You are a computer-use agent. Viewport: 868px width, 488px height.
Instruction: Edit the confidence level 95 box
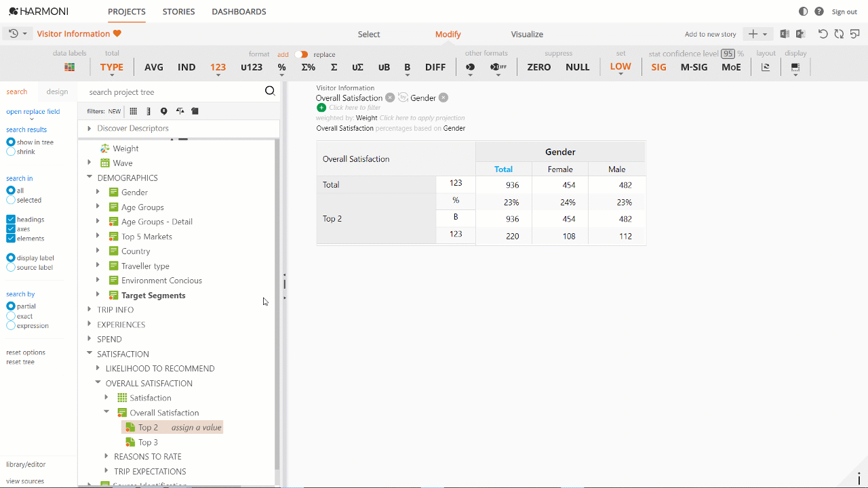click(728, 54)
